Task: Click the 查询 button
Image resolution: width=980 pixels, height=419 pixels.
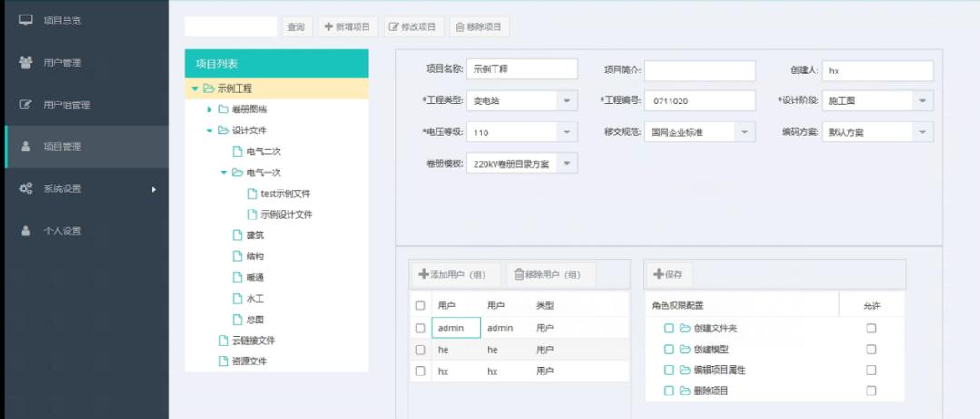Action: 296,27
